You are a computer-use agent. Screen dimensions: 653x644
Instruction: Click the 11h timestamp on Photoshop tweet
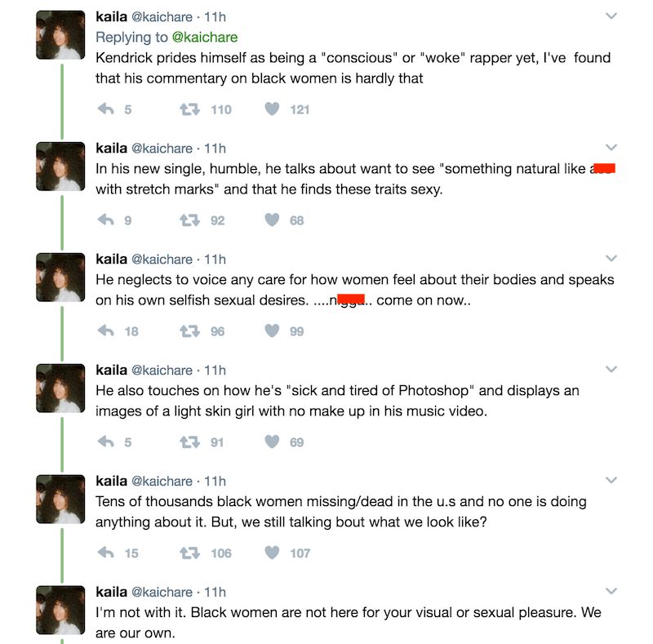(215, 370)
